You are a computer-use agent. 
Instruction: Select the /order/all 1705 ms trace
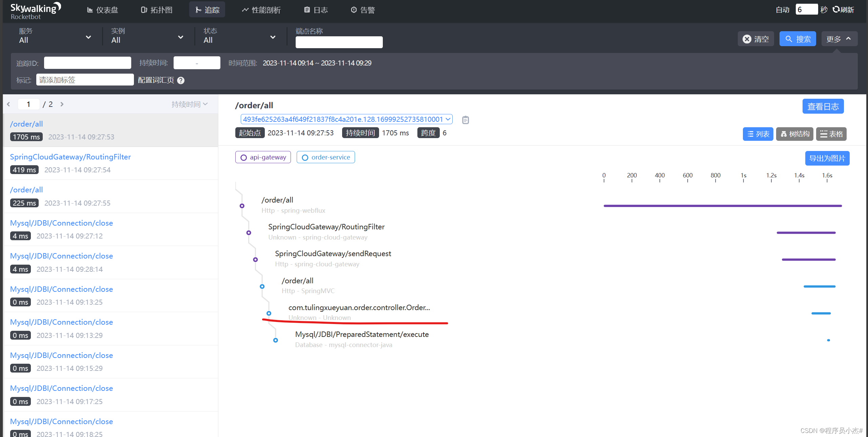pos(111,130)
